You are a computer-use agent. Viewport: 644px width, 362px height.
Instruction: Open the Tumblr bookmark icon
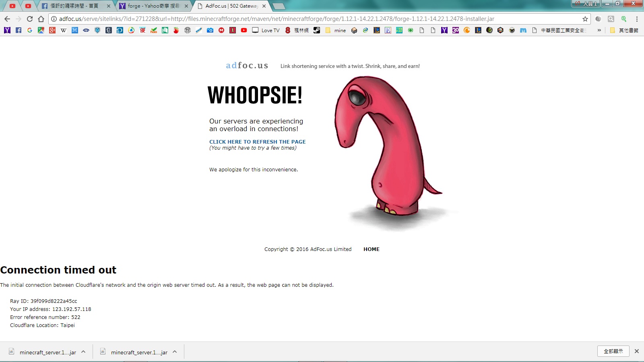coord(109,30)
